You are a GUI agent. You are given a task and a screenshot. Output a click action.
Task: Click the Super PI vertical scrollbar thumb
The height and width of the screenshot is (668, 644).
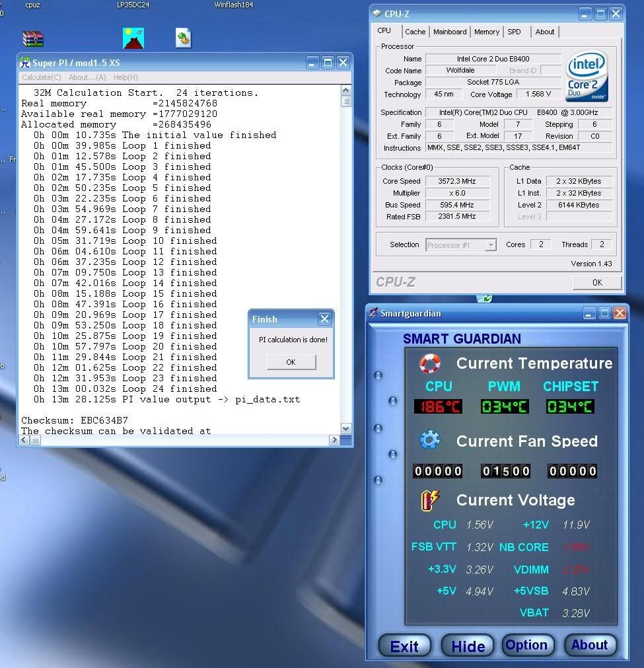tap(346, 101)
